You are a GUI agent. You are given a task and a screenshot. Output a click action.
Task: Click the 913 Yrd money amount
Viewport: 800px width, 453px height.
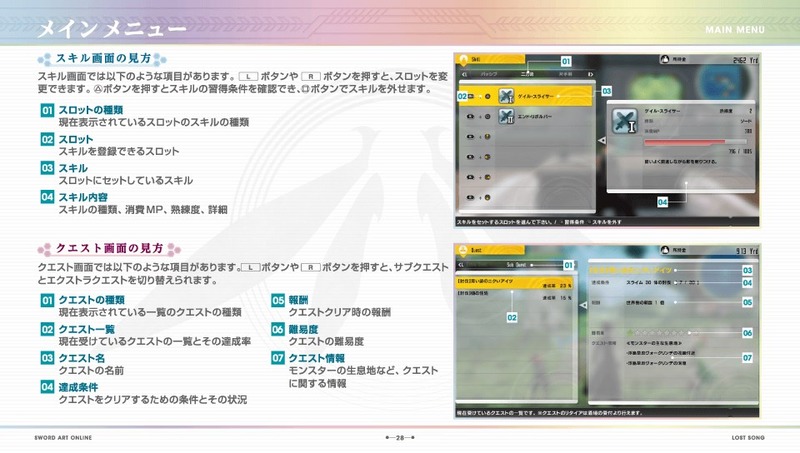747,250
